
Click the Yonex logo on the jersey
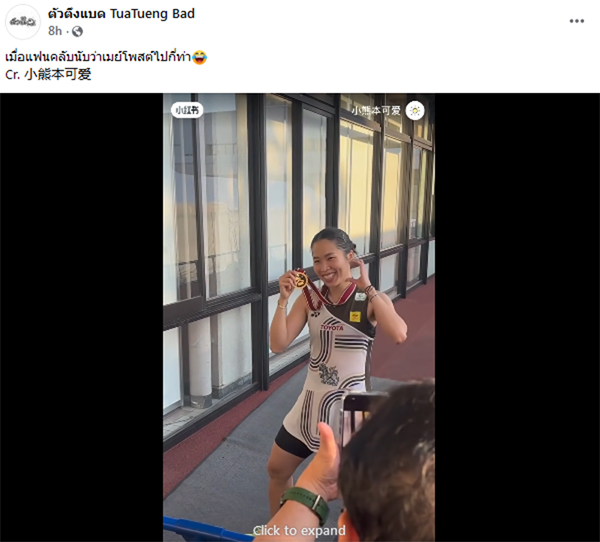click(x=315, y=315)
